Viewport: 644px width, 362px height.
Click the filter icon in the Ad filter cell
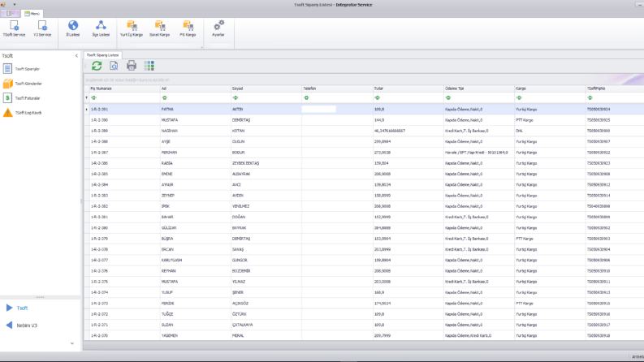click(x=165, y=97)
